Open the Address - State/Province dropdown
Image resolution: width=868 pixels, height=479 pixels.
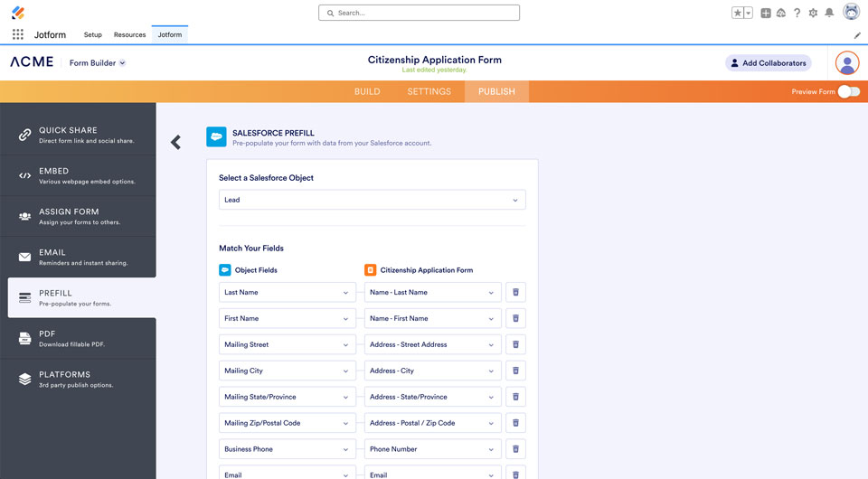coord(432,397)
